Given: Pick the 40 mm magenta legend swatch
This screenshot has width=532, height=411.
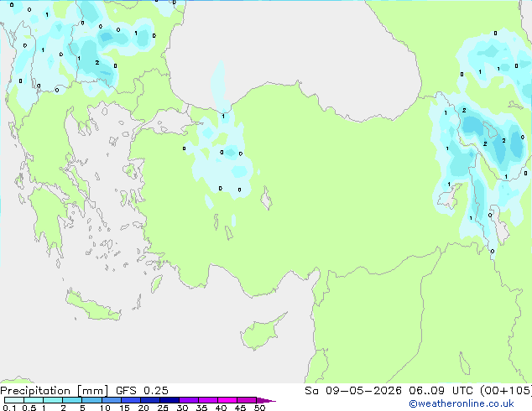Looking at the screenshot, I should click(227, 400).
